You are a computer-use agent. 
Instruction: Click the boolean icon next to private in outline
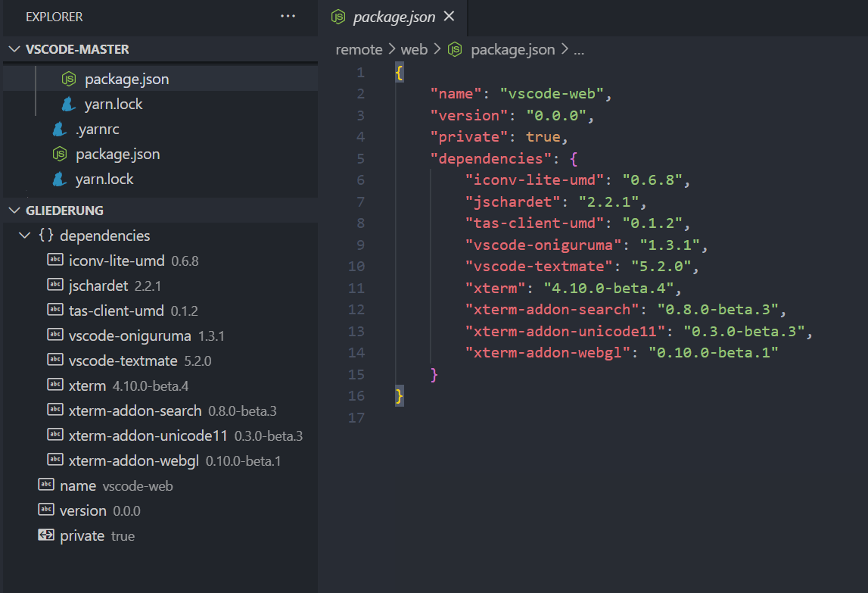point(47,535)
